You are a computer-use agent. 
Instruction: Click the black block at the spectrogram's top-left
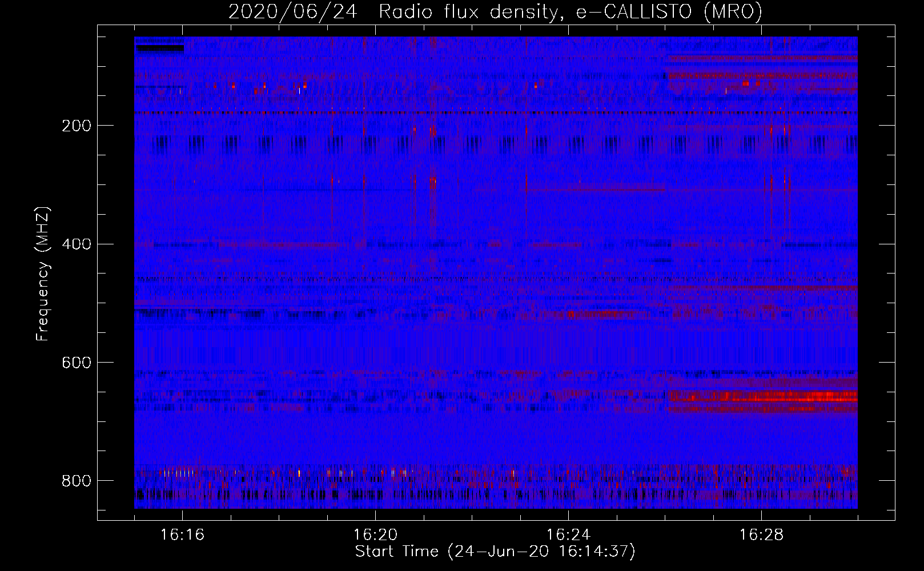(159, 48)
